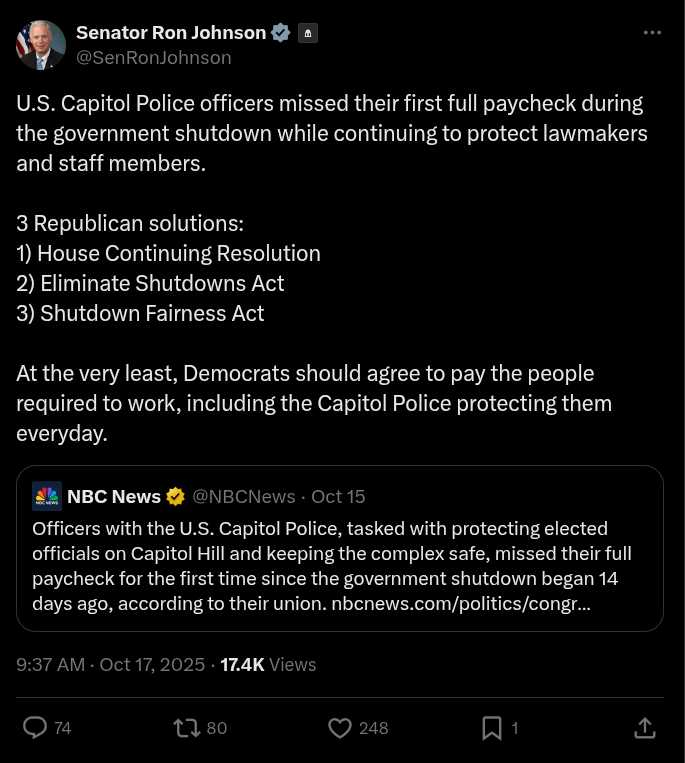This screenshot has width=685, height=763.
Task: Click the @NBCNews handle in quote
Action: [244, 497]
